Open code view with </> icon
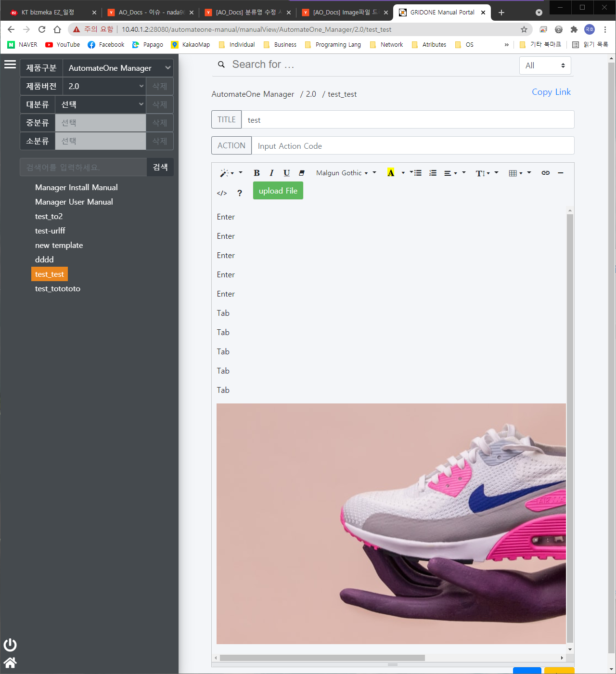 point(222,193)
